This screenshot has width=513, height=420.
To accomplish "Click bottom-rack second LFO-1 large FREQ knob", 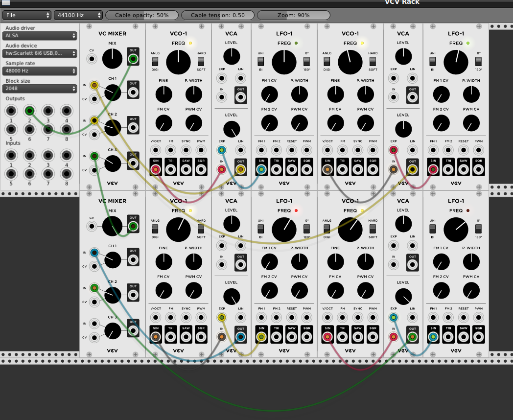I will (x=456, y=230).
